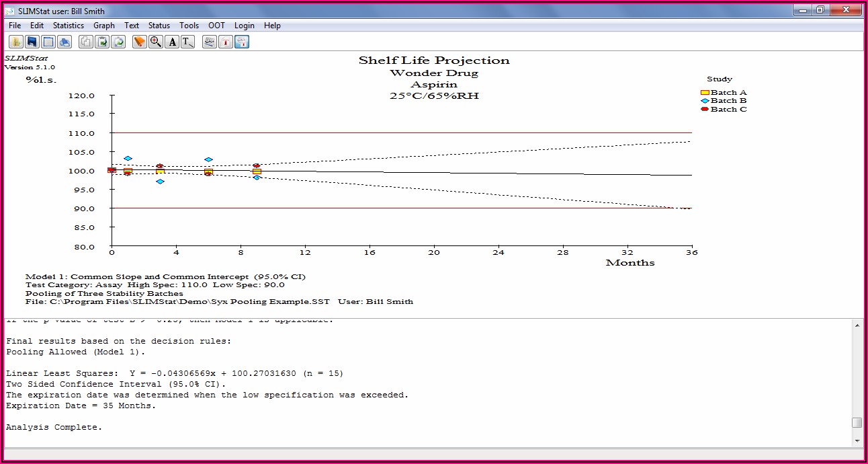The height and width of the screenshot is (464, 868).
Task: Click the results pane scroll down arrow
Action: pyautogui.click(x=857, y=439)
